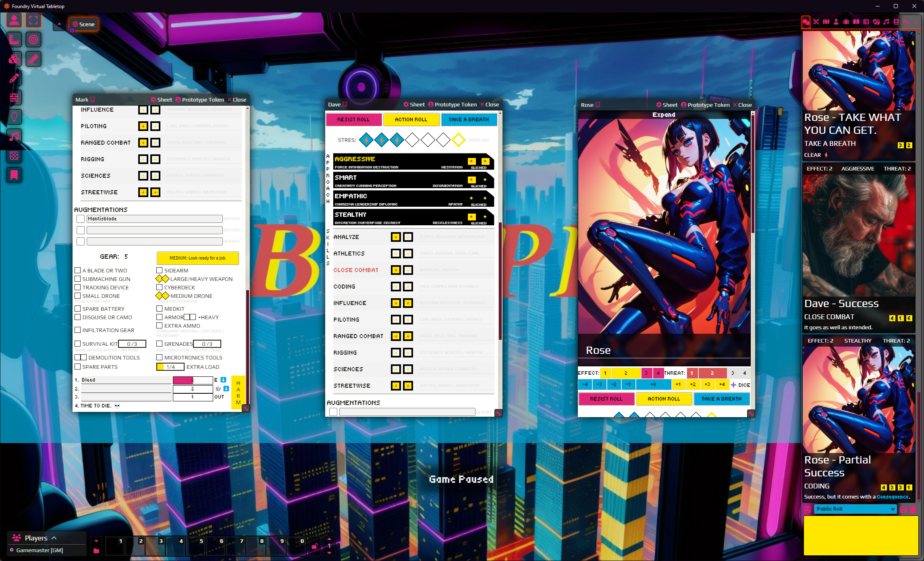Open Prototype Token in Dave's window

tap(452, 104)
